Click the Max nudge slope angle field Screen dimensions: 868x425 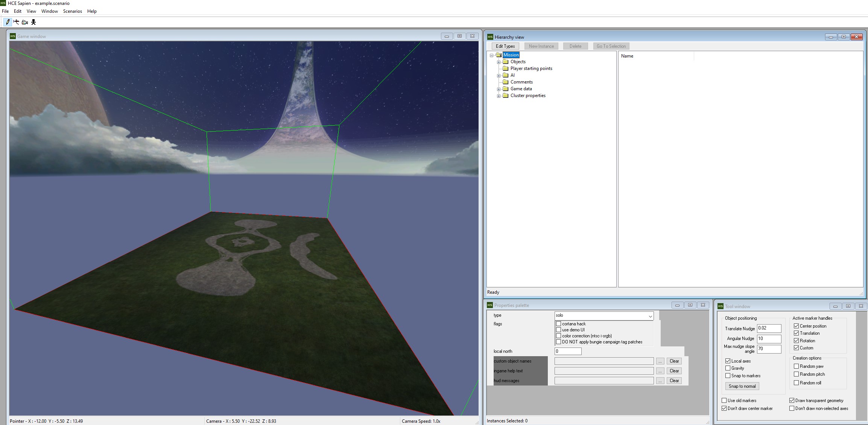(769, 349)
